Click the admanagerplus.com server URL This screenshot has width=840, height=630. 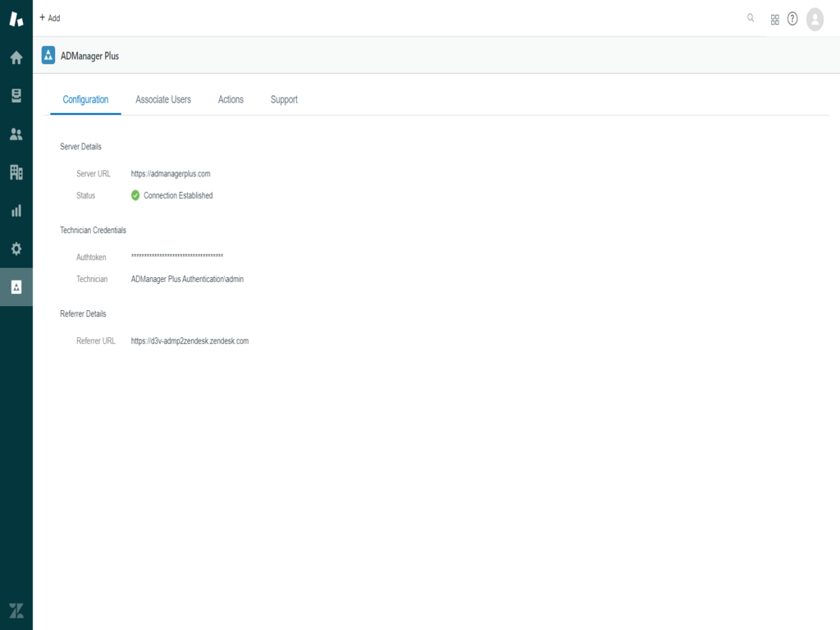pos(170,173)
